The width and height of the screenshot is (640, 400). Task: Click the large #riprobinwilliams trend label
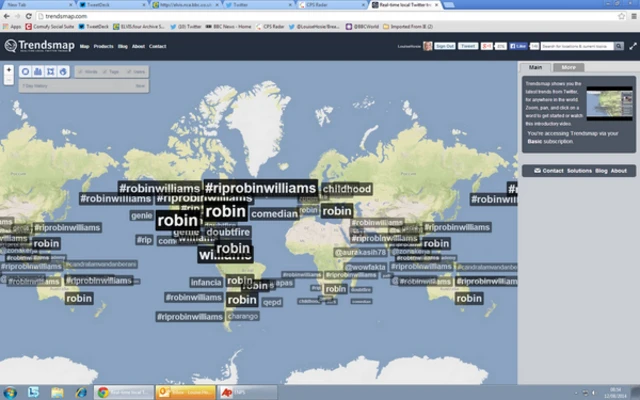point(260,187)
